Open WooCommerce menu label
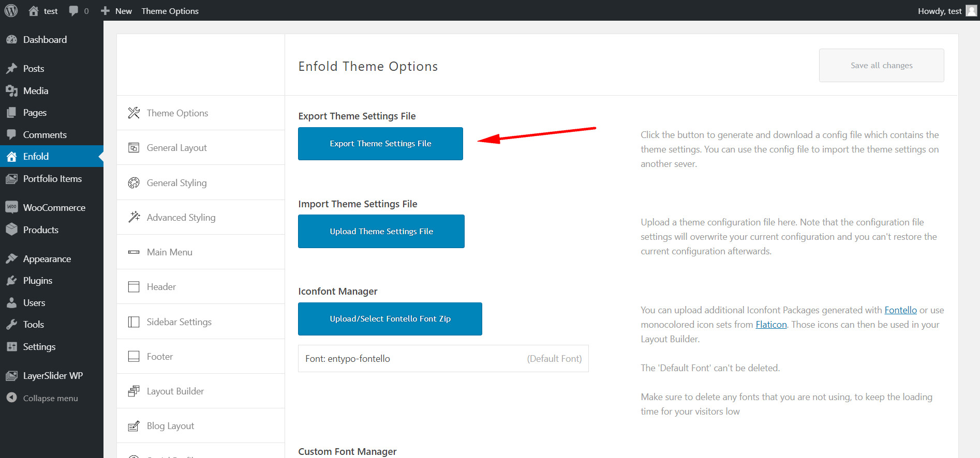980x458 pixels. (54, 207)
